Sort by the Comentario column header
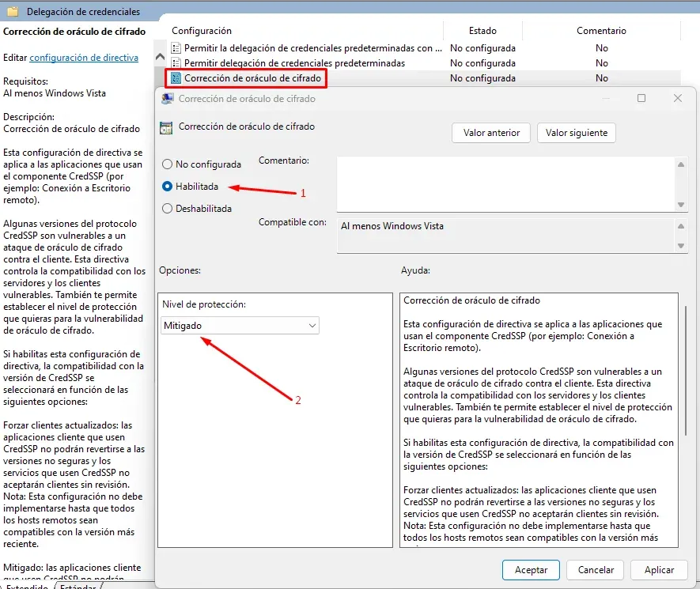The image size is (700, 589). pyautogui.click(x=601, y=31)
